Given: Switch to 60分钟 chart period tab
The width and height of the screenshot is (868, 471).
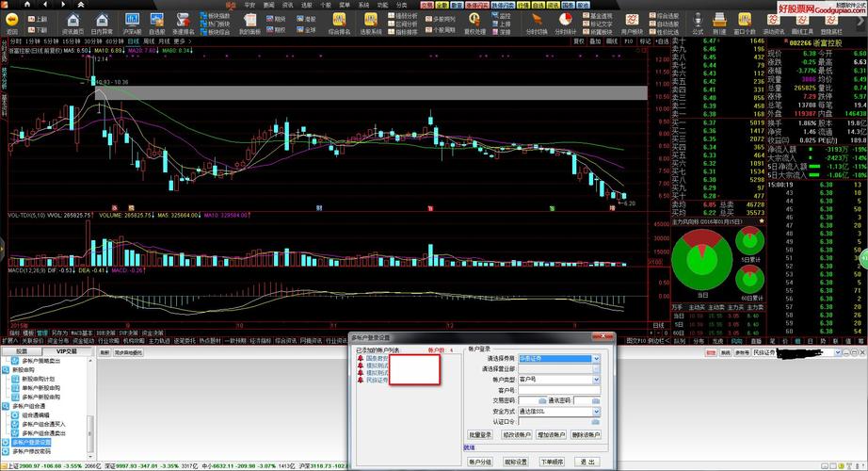Looking at the screenshot, I should click(x=115, y=41).
